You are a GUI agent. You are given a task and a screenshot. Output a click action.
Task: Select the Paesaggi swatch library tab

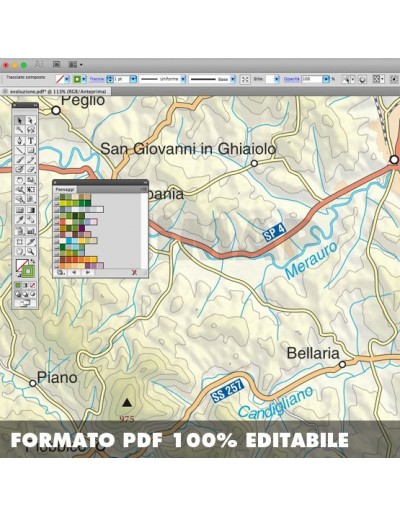point(65,189)
